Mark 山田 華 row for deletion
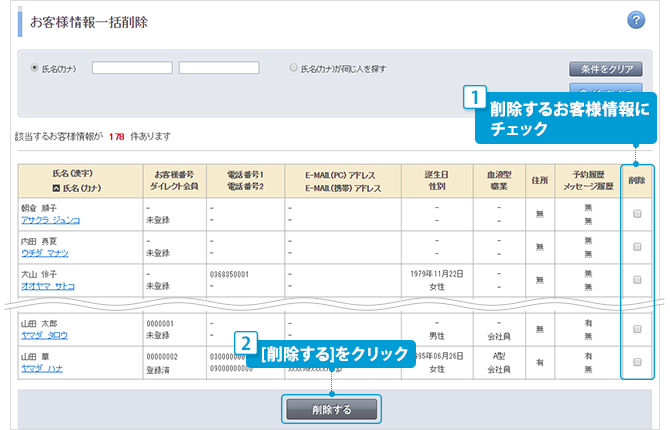670x430 pixels. [637, 362]
